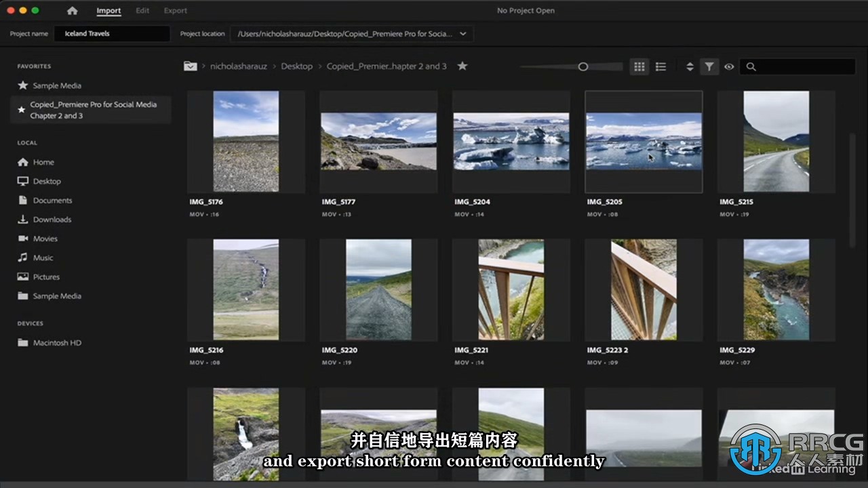Switch to the Import tab
This screenshot has width=868, height=488.
108,11
